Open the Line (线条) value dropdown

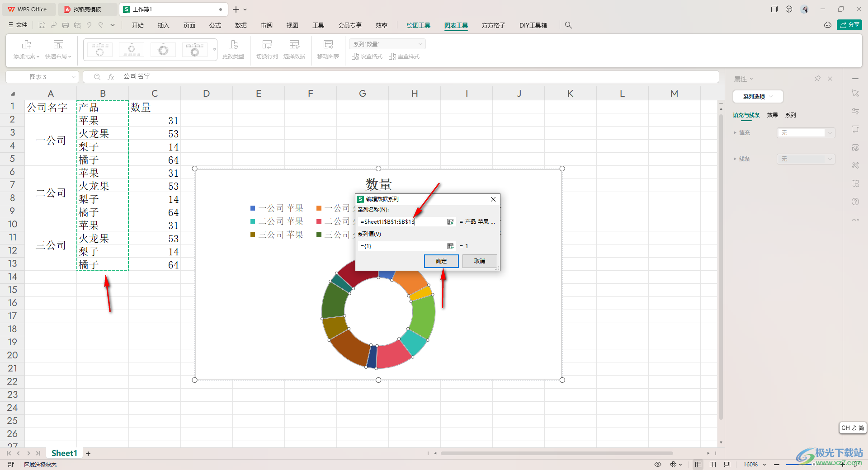tap(806, 159)
